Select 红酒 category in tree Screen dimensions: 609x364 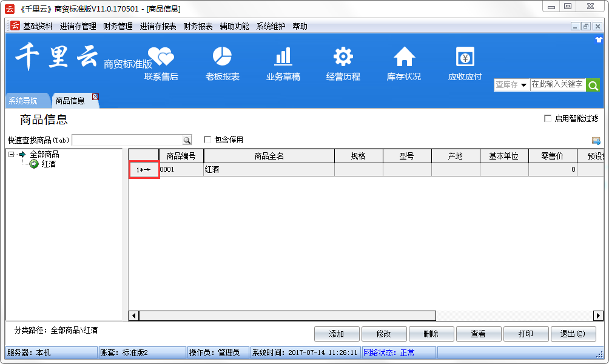(x=49, y=164)
